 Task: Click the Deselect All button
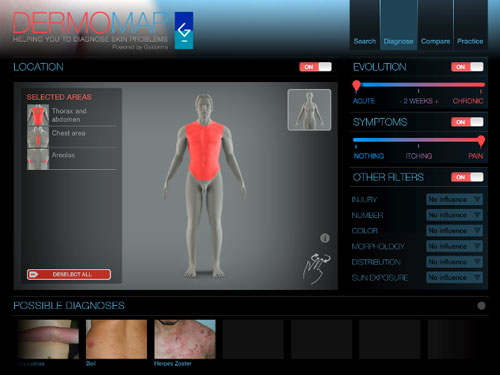click(69, 274)
